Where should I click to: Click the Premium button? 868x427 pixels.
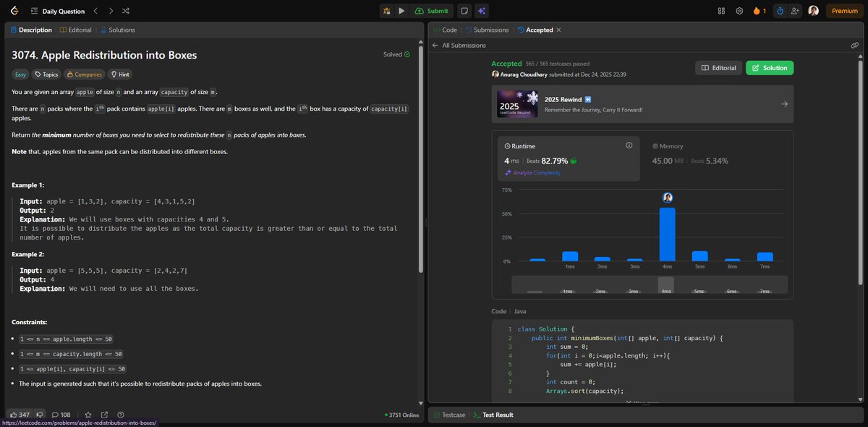click(x=844, y=11)
